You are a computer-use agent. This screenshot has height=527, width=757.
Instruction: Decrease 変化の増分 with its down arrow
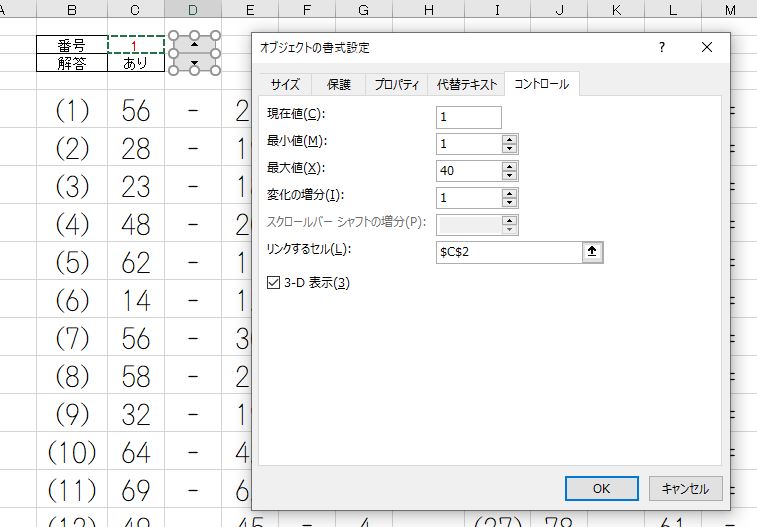(x=509, y=203)
